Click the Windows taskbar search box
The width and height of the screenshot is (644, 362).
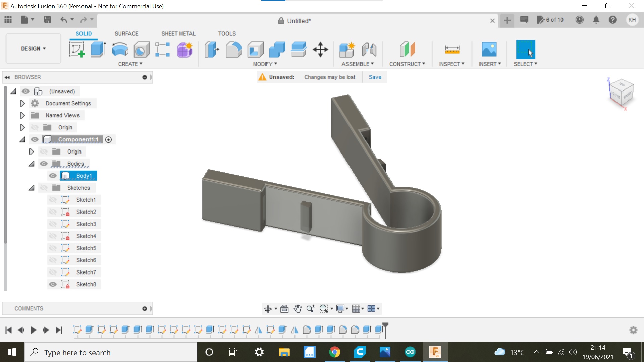pos(111,352)
